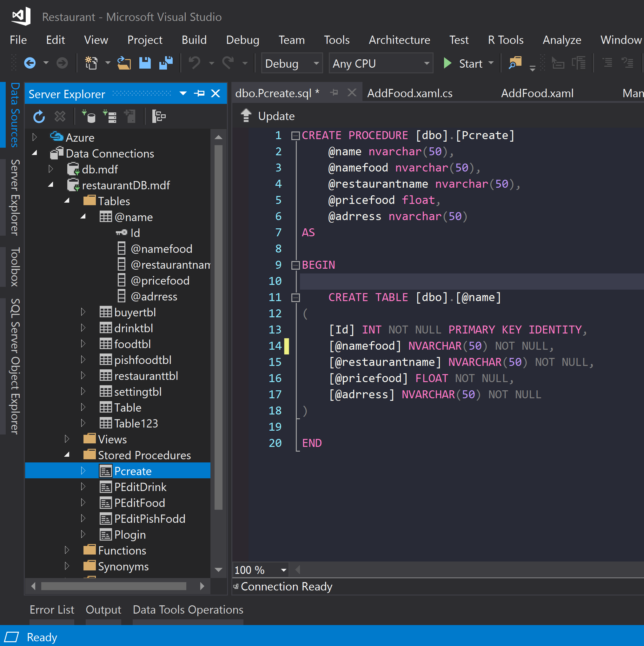Screen dimensions: 644x646
Task: Click the Open File toolbar icon
Action: (x=124, y=63)
